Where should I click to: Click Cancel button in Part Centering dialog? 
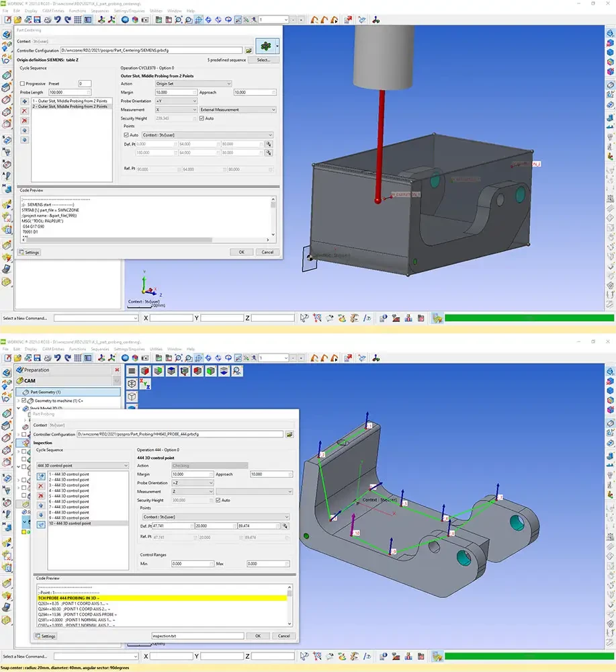(267, 252)
